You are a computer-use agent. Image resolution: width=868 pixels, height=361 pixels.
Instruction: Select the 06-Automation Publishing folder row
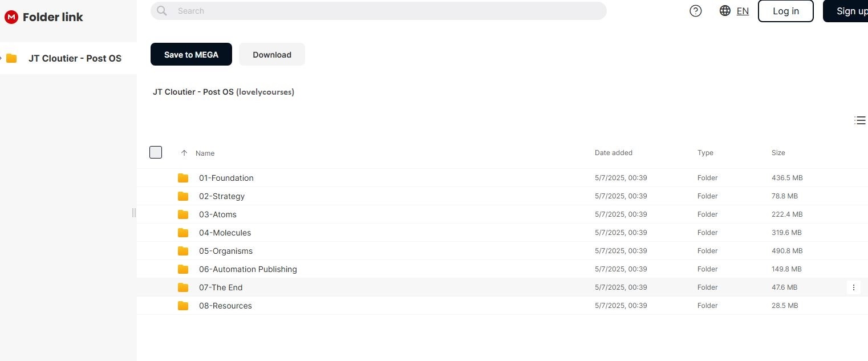(399, 269)
